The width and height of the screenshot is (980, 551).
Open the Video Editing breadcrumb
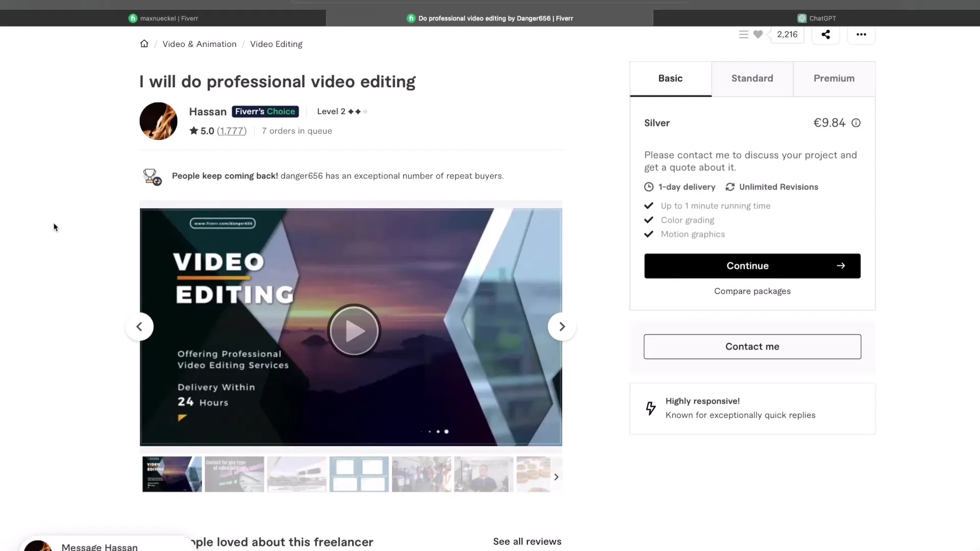point(276,44)
